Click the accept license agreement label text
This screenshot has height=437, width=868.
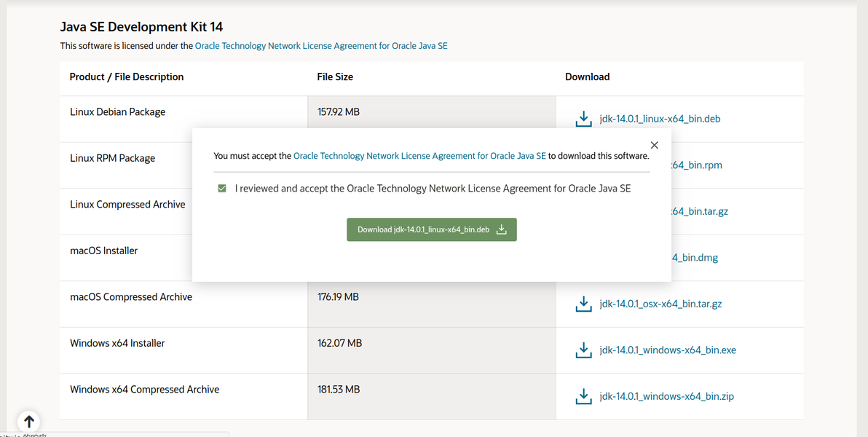(x=433, y=189)
